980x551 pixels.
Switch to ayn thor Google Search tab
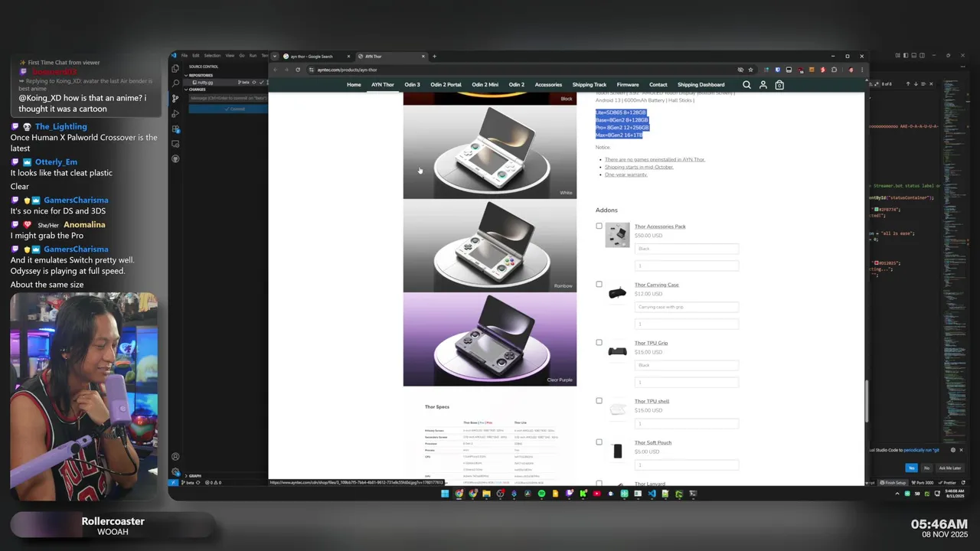(x=316, y=56)
